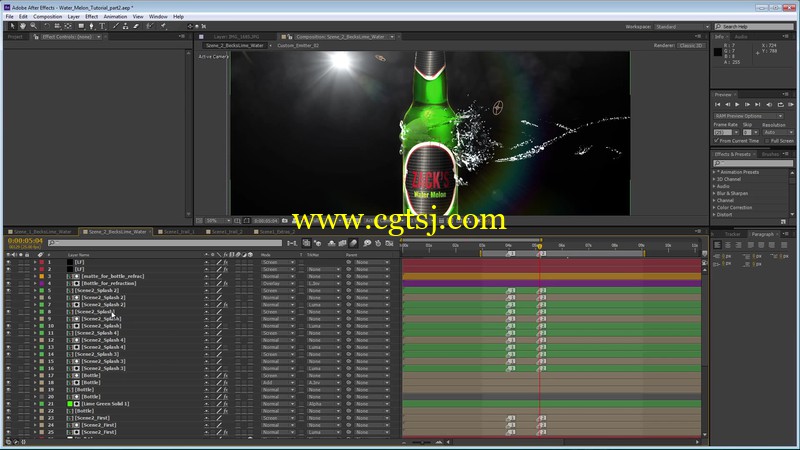
Task: Enable Full Screen checkbox in Preview
Action: pyautogui.click(x=767, y=141)
